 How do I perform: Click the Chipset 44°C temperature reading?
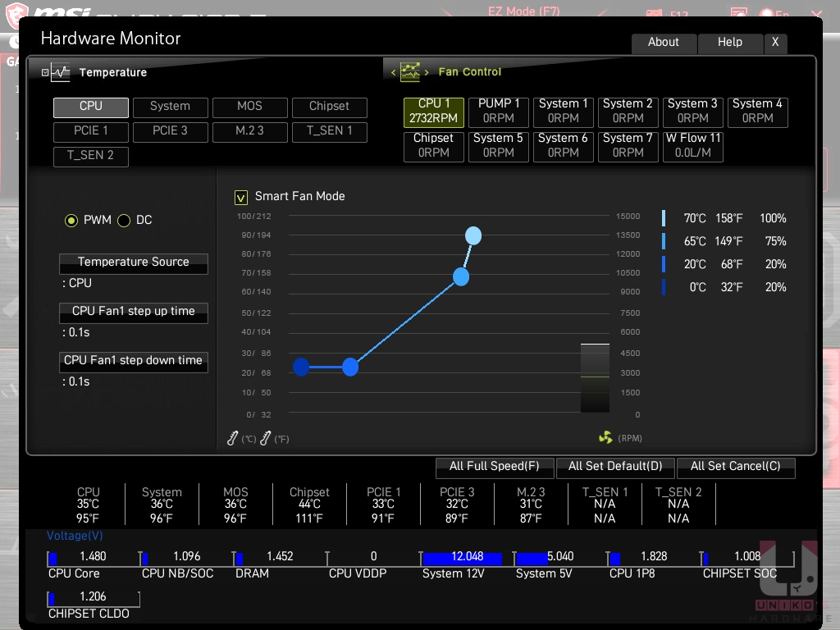pos(309,504)
